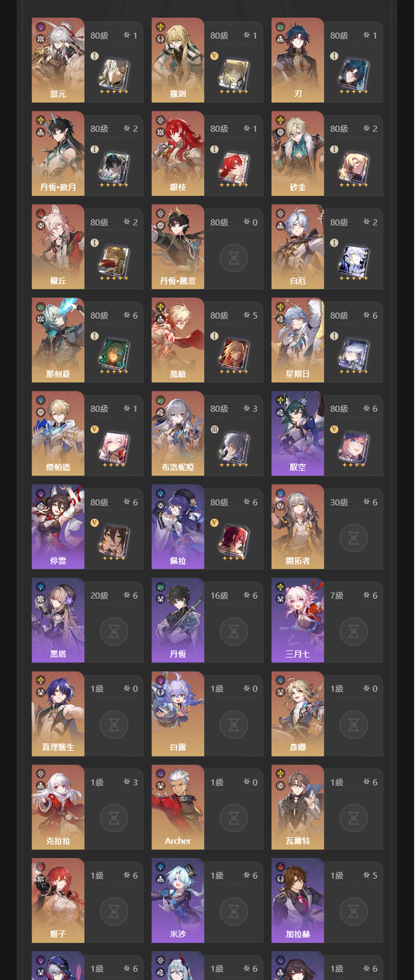Click the path icon on 刃's portrait
The width and height of the screenshot is (415, 980).
pyautogui.click(x=280, y=39)
